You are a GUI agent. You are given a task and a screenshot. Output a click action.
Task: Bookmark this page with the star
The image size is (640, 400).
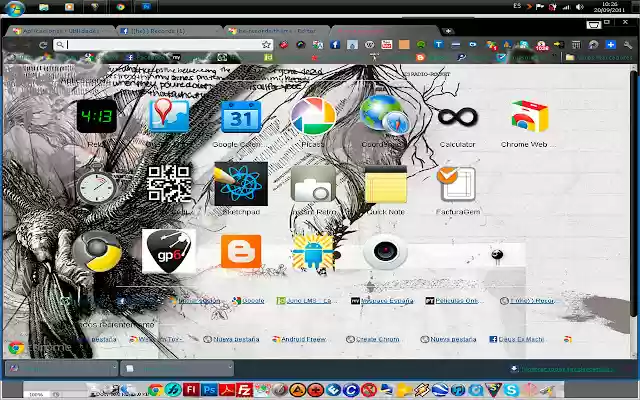click(266, 44)
